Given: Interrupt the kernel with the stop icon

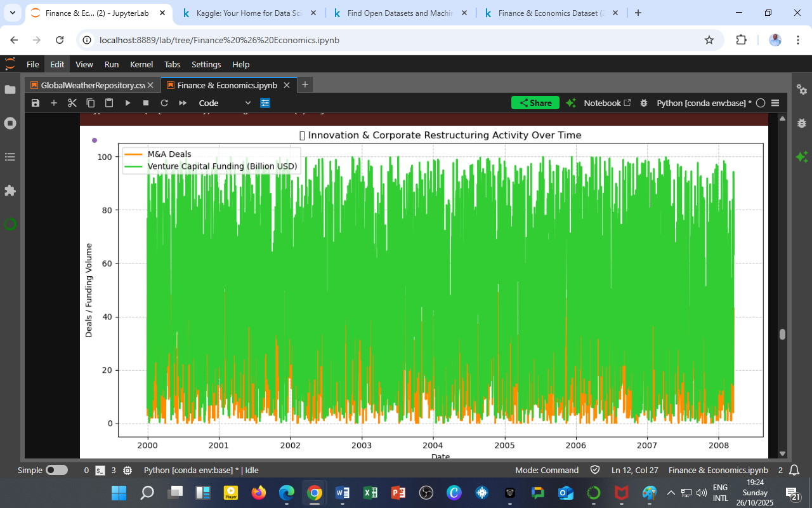Looking at the screenshot, I should tap(146, 103).
